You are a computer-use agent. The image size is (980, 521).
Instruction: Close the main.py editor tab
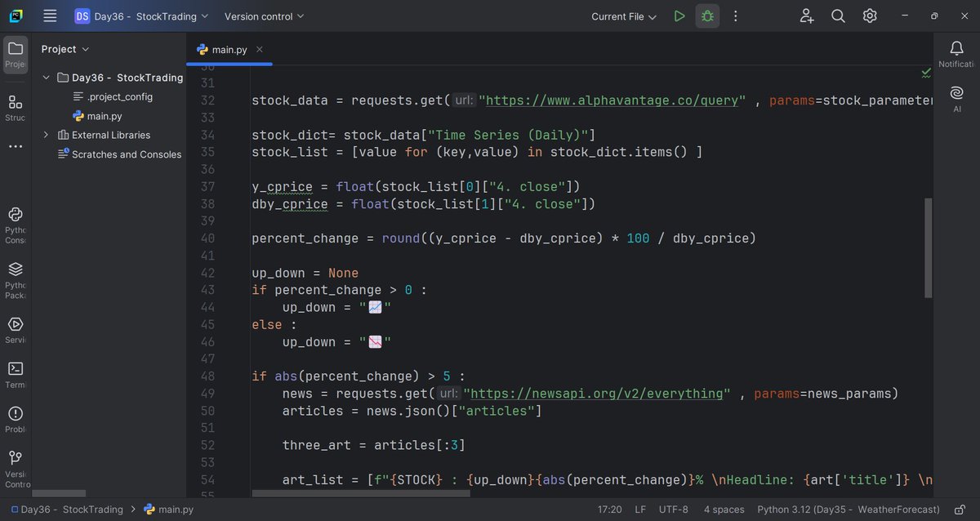[x=260, y=50]
